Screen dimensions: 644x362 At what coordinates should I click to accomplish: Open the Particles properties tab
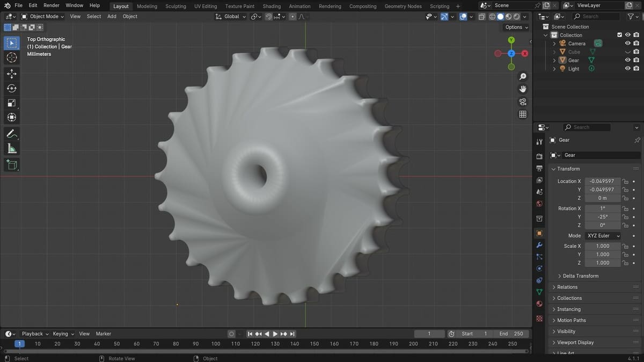tap(539, 257)
